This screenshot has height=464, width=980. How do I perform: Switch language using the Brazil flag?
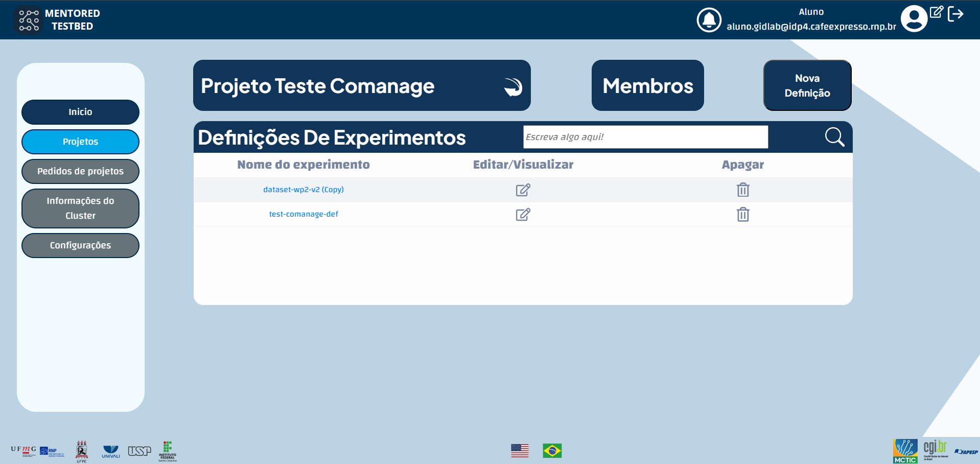[553, 451]
